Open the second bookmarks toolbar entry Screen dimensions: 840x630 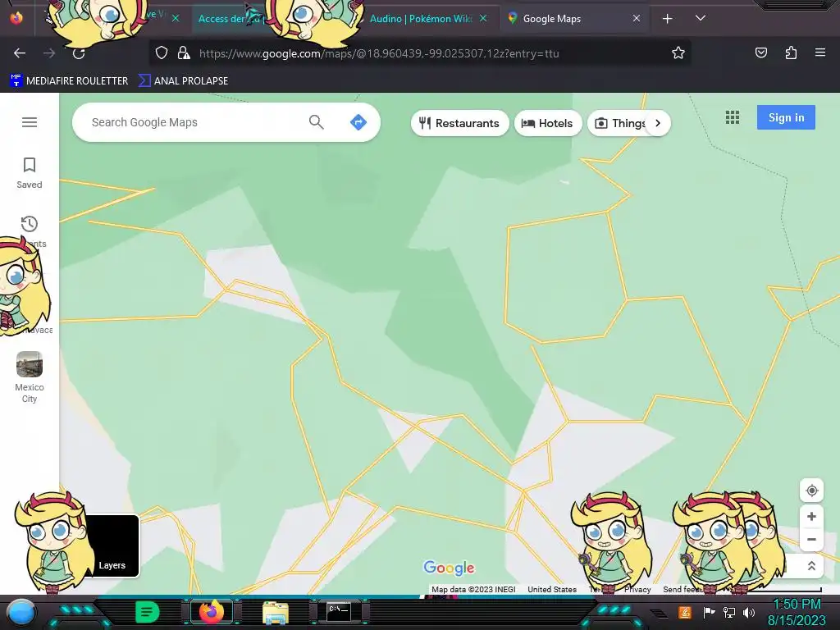point(183,81)
